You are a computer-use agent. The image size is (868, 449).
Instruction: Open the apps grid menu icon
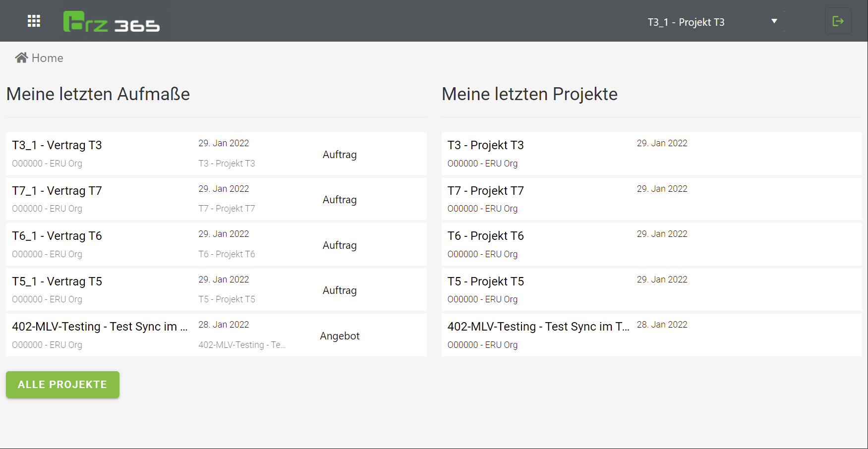coord(34,21)
